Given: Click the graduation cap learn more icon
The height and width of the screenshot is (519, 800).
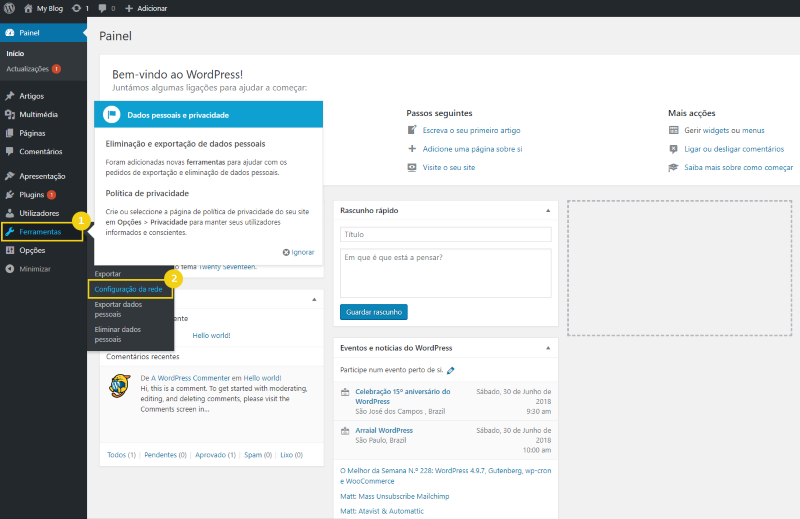Looking at the screenshot, I should tap(673, 167).
